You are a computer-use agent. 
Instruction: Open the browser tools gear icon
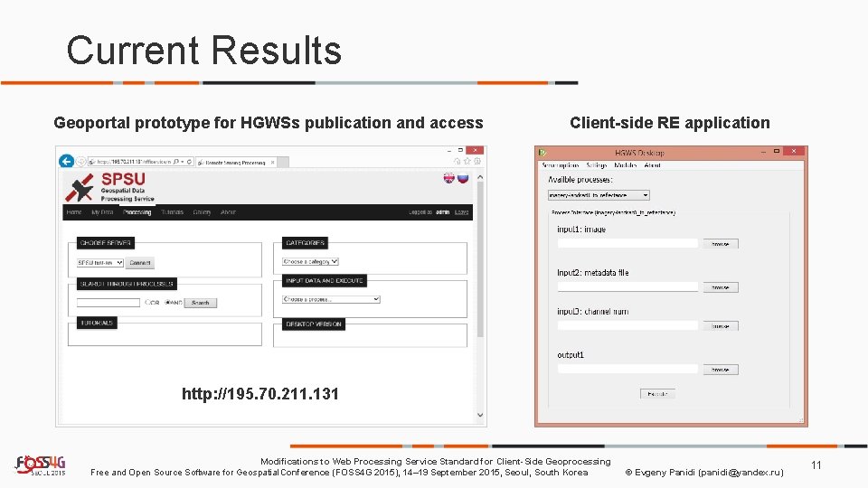[477, 161]
